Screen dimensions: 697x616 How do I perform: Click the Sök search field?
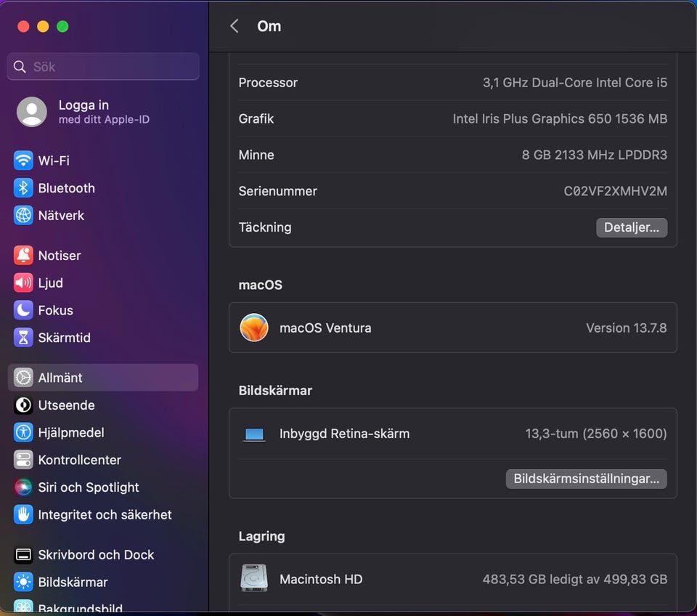coord(103,67)
